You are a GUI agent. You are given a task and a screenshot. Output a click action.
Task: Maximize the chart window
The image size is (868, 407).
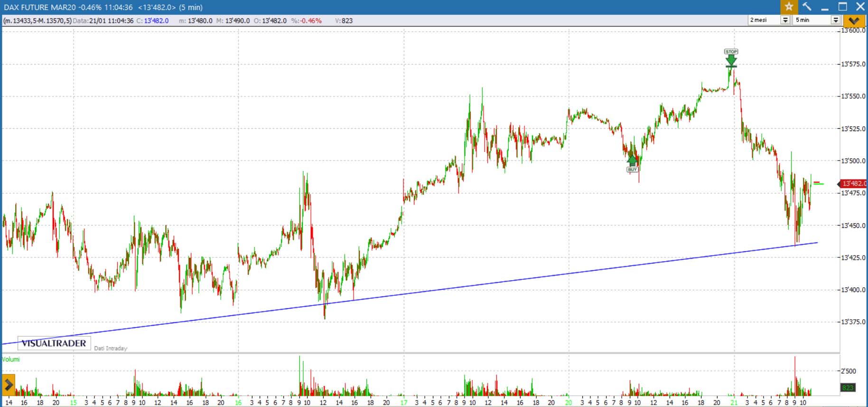pos(843,7)
